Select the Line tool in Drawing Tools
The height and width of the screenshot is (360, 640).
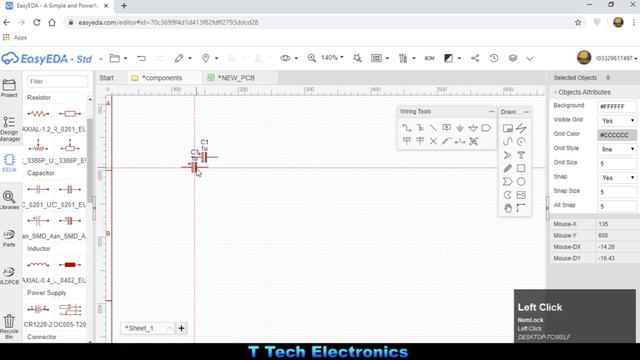[x=521, y=128]
